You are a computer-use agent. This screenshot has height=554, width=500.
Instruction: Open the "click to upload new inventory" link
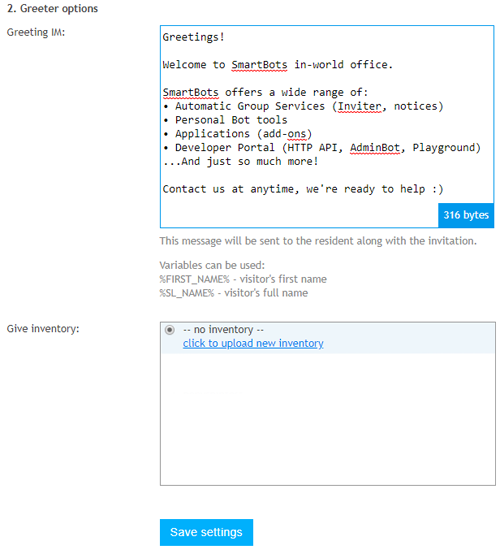253,343
